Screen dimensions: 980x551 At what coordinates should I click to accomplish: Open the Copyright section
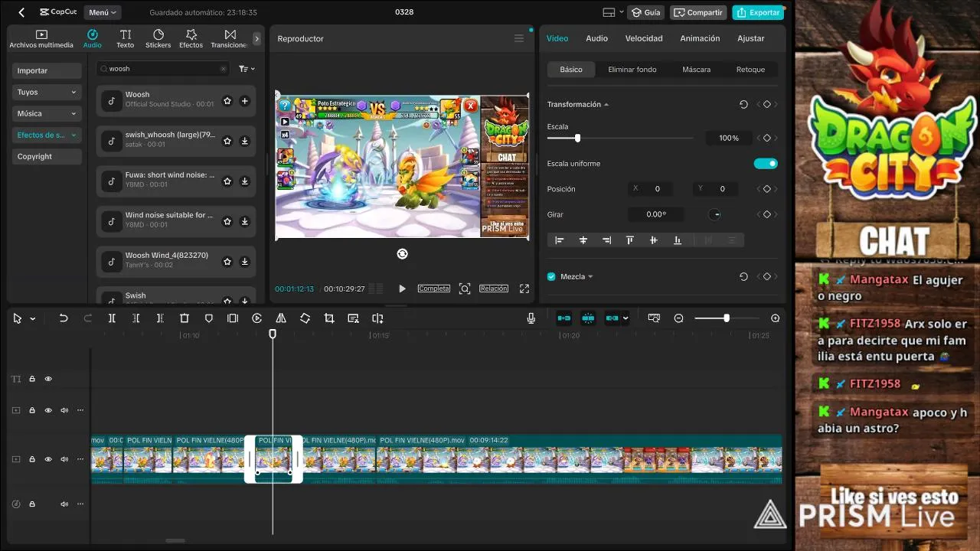(x=47, y=156)
